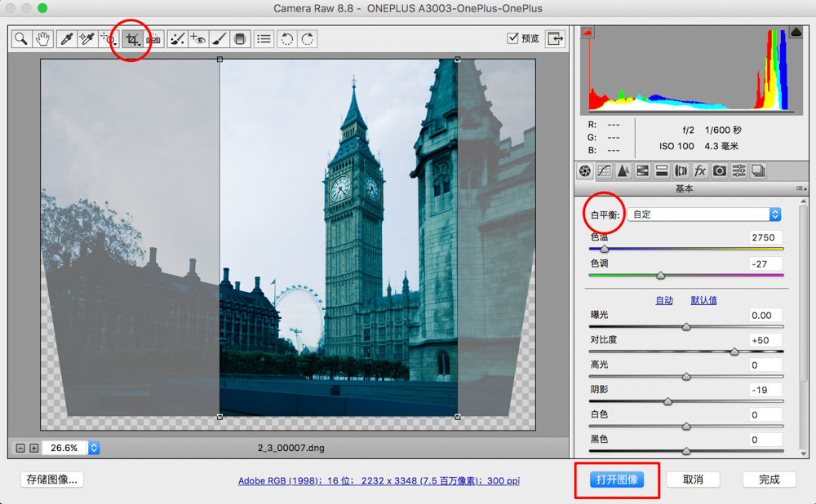Viewport: 816px width, 504px height.
Task: Click the histogram graph
Action: pyautogui.click(x=691, y=69)
